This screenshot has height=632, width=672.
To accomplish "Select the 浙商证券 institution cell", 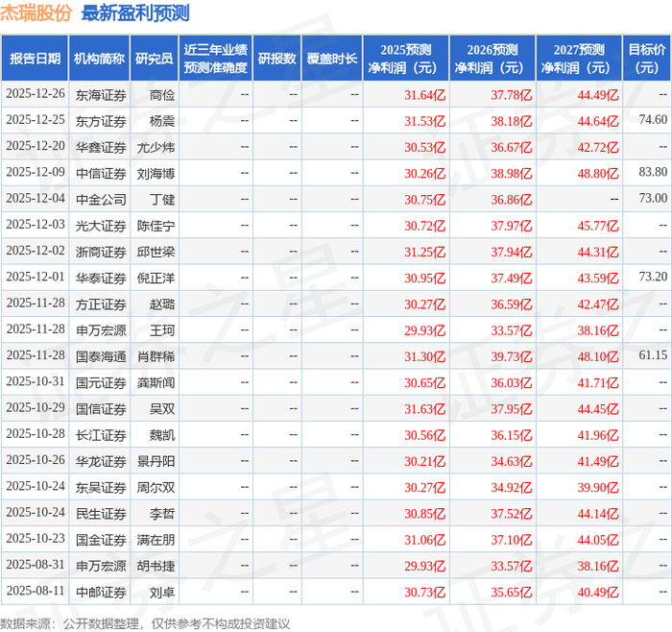I will (101, 252).
